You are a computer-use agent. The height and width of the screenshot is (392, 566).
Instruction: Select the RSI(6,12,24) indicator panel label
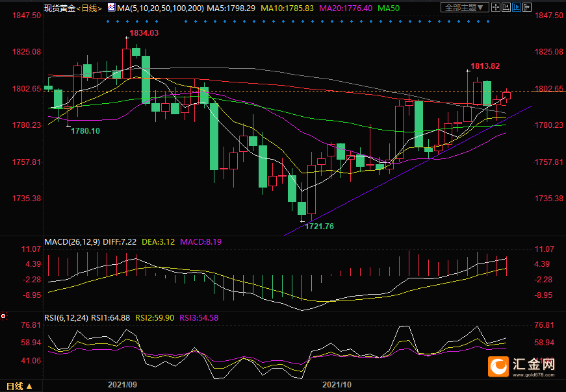[x=66, y=317]
